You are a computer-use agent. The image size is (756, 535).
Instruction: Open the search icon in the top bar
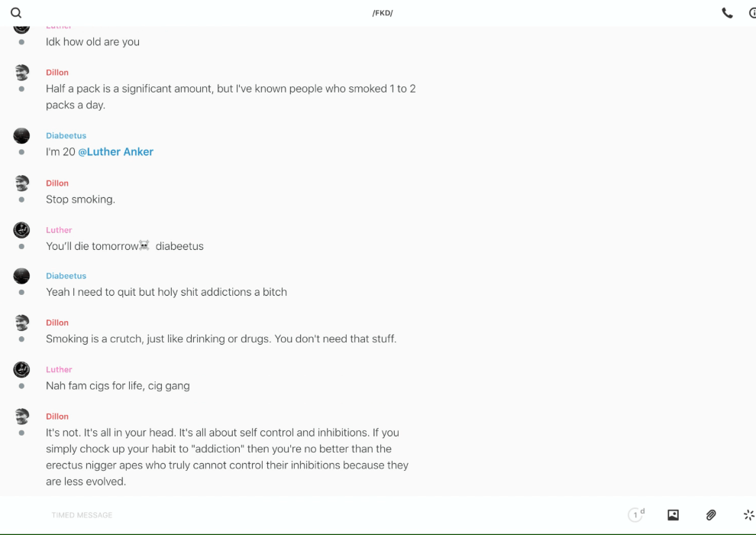click(x=16, y=13)
